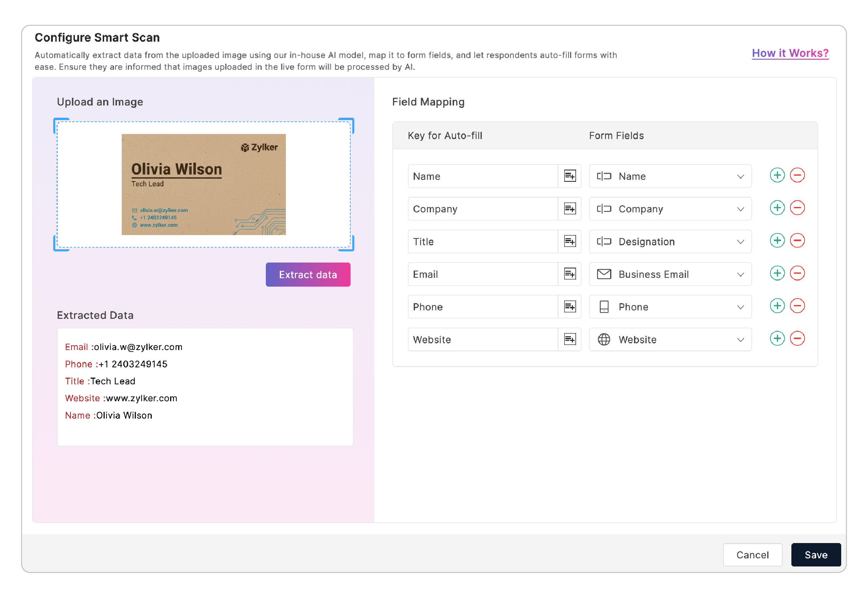The width and height of the screenshot is (868, 598).
Task: Open the How it Works link
Action: point(790,53)
